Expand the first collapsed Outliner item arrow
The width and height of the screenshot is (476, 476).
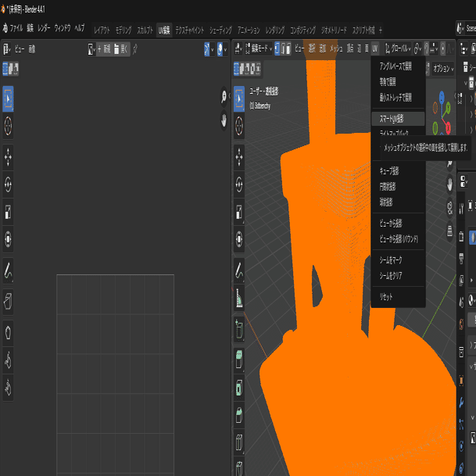click(x=471, y=98)
